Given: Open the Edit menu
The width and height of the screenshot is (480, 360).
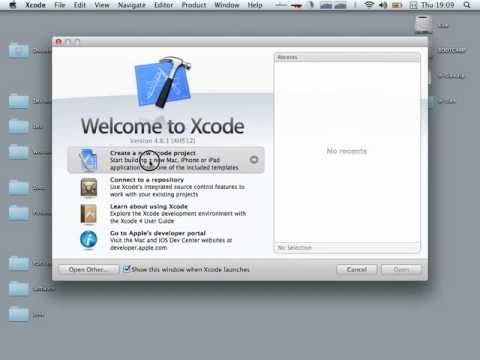Looking at the screenshot, I should (80, 5).
